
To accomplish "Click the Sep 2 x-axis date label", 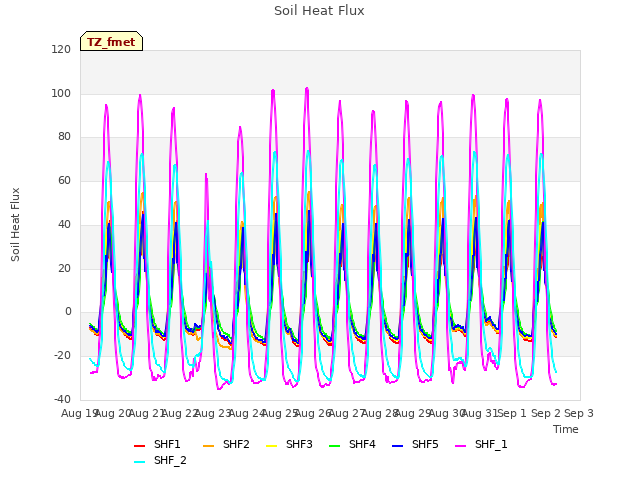I will pyautogui.click(x=546, y=413).
